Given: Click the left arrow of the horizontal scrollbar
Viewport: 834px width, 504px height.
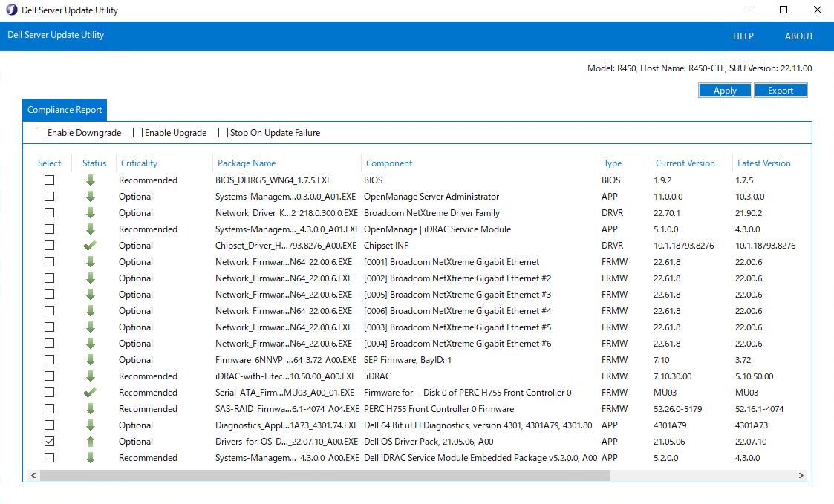Looking at the screenshot, I should 33,475.
